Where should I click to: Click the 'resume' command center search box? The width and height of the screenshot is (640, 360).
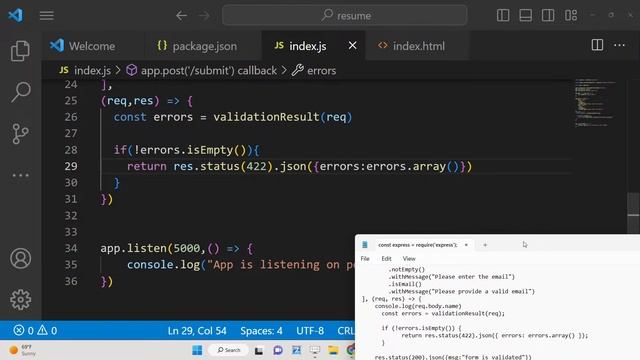click(344, 16)
